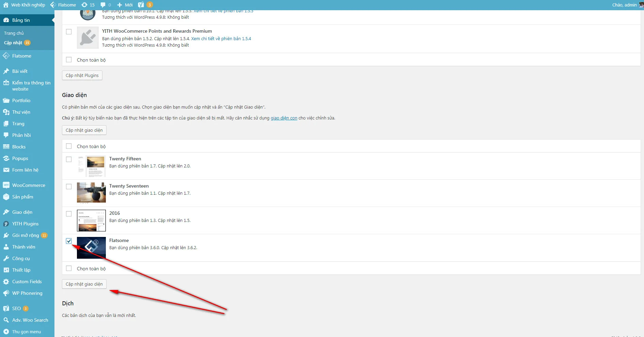Click the comments bubble icon in admin bar

pyautogui.click(x=103, y=5)
